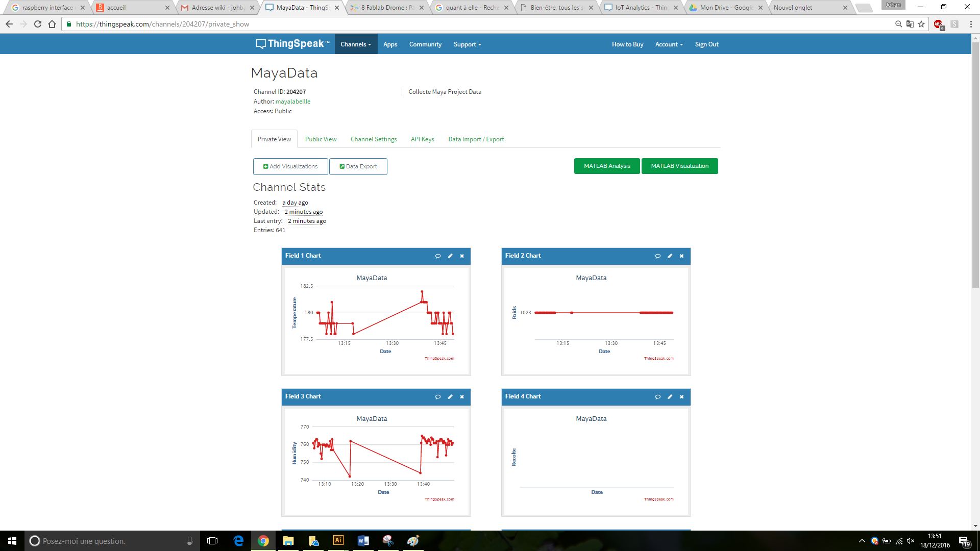
Task: Click the MATLAB Analysis button
Action: coord(607,166)
